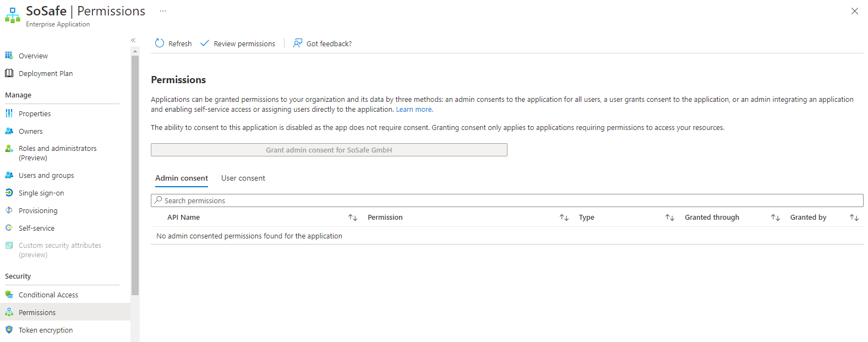The height and width of the screenshot is (342, 868).
Task: Switch to the User consent tab
Action: 243,178
